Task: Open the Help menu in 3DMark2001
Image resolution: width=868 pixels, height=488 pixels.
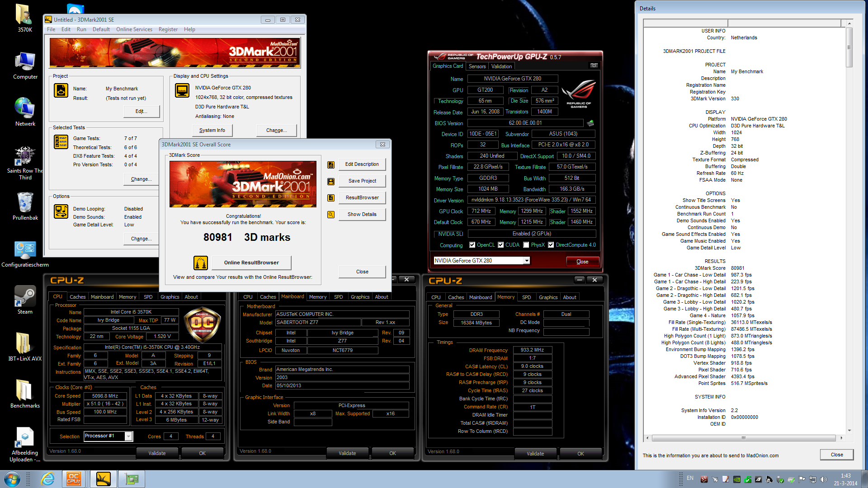Action: pos(189,29)
